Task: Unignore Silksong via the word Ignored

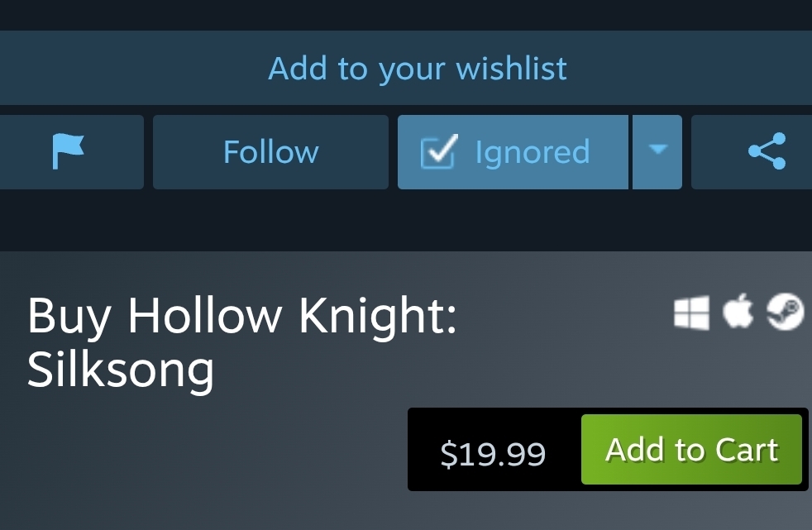Action: pyautogui.click(x=533, y=152)
